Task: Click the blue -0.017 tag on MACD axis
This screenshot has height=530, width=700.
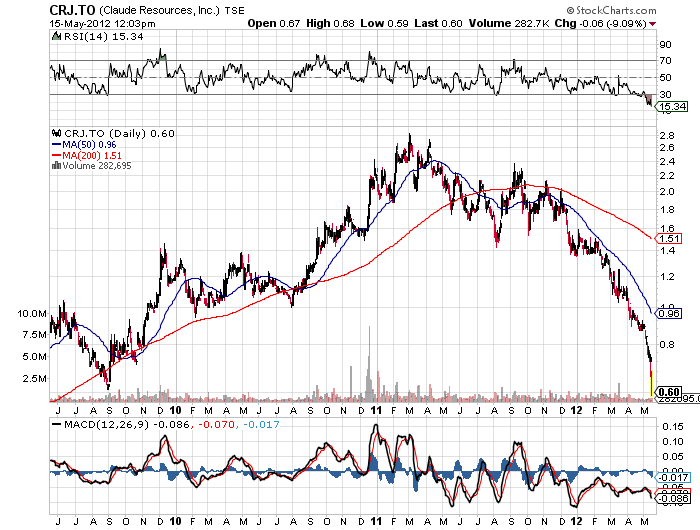Action: coord(673,477)
